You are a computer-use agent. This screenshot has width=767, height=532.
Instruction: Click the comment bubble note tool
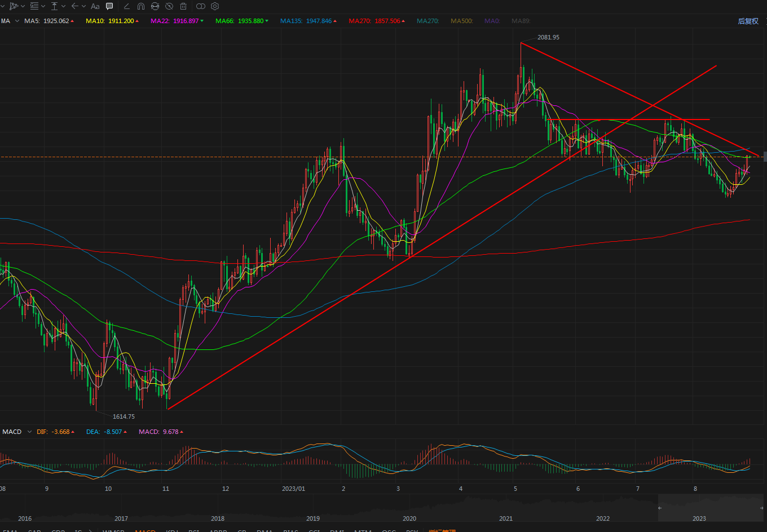point(109,6)
